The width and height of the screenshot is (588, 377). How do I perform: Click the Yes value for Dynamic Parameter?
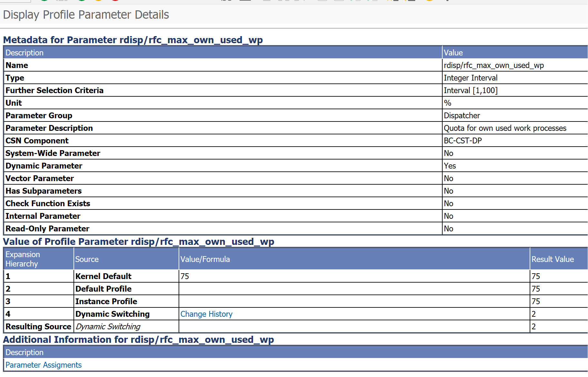pos(450,166)
